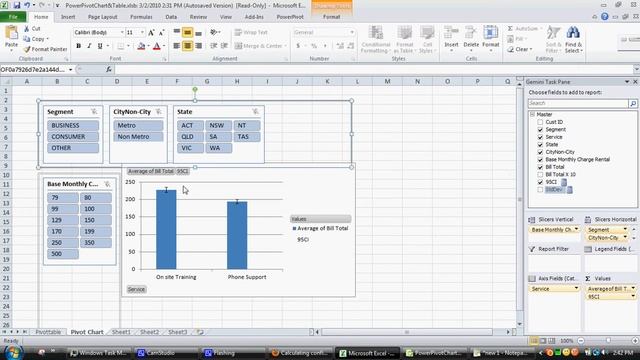Viewport: 640px width, 360px height.
Task: Select NSW in State slicer
Action: (x=218, y=125)
